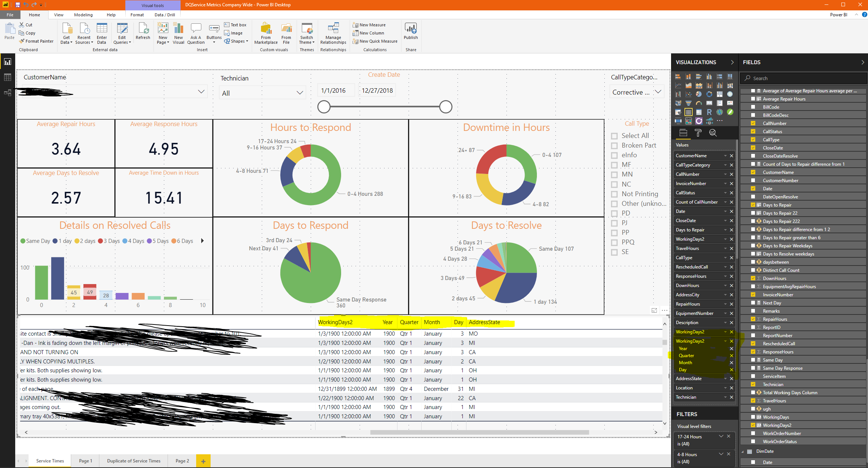Viewport: 868px width, 468px height.
Task: Open the CustomerName slicer dropdown
Action: [201, 91]
